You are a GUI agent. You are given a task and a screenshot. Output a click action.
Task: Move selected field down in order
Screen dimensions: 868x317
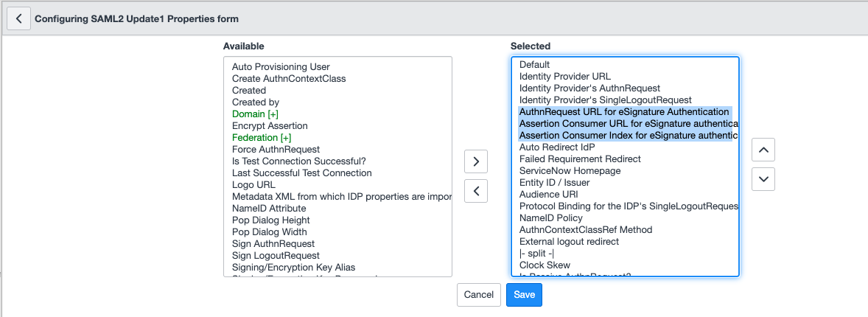coord(763,178)
